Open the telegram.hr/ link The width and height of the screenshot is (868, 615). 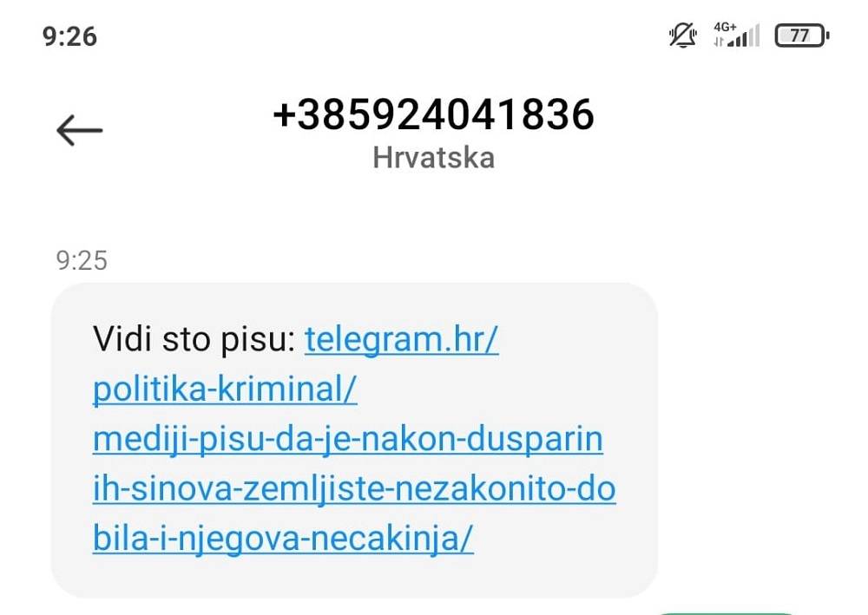pyautogui.click(x=401, y=339)
